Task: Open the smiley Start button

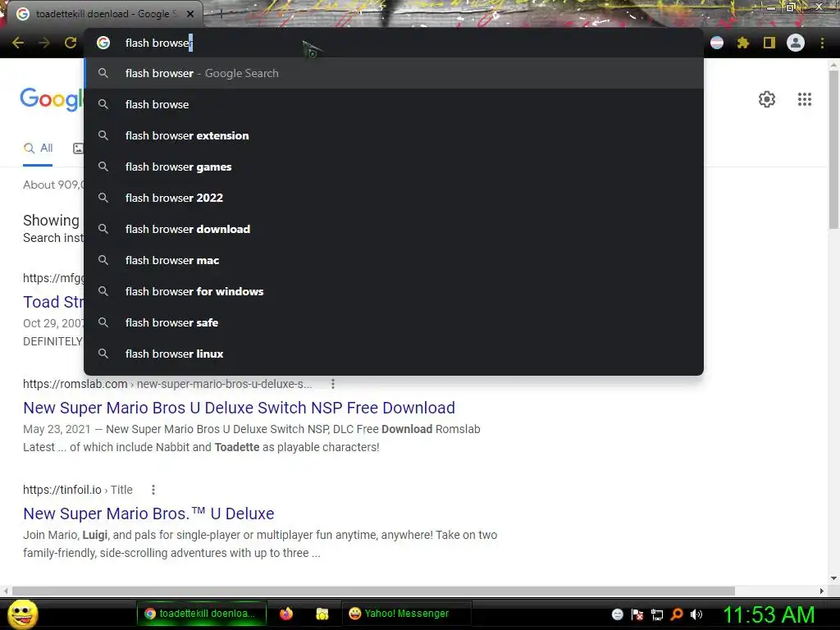Action: tap(23, 614)
